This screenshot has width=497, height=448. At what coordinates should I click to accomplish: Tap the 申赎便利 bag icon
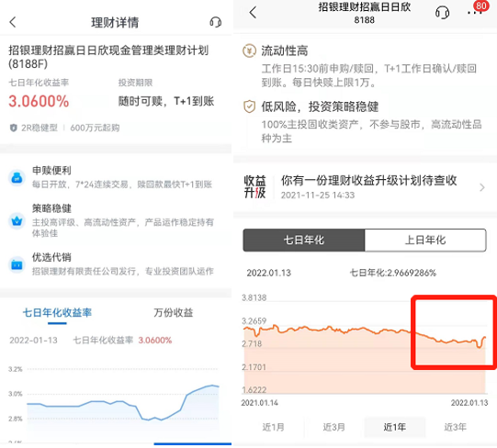pyautogui.click(x=17, y=178)
